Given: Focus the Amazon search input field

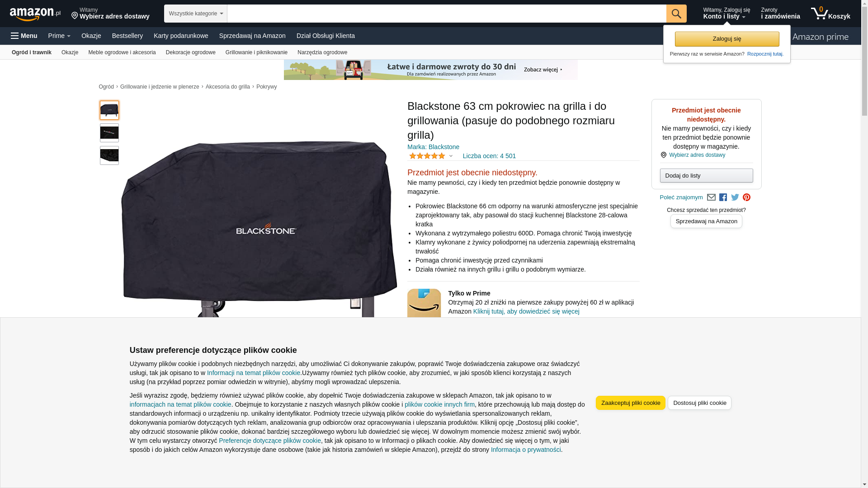Looking at the screenshot, I should [447, 14].
